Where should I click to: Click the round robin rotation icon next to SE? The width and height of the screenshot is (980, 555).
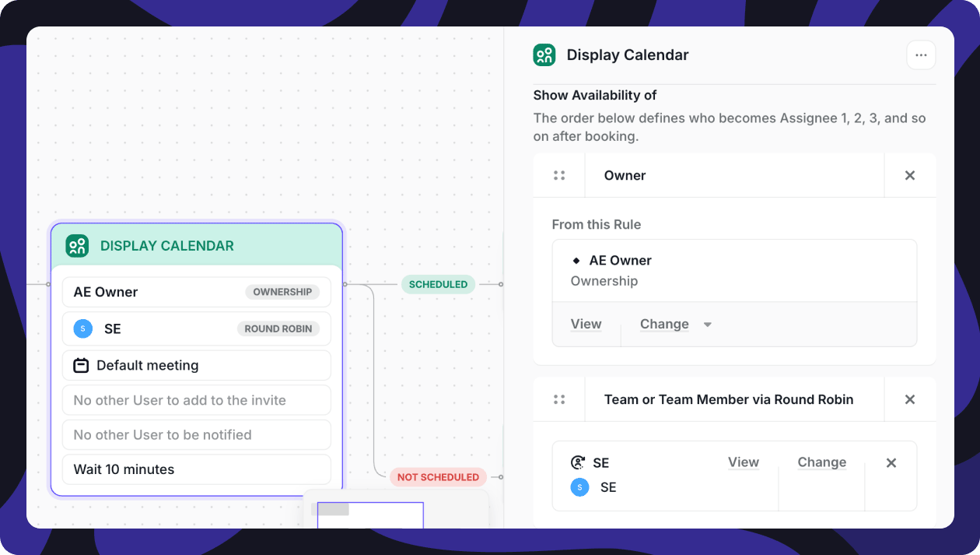[x=576, y=462]
